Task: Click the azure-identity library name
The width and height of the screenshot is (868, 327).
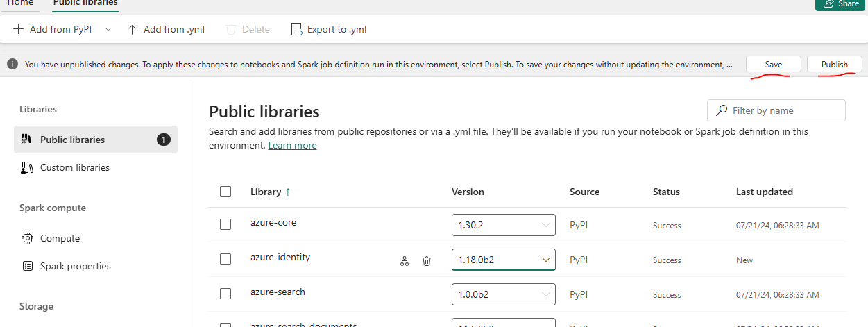Action: point(280,257)
